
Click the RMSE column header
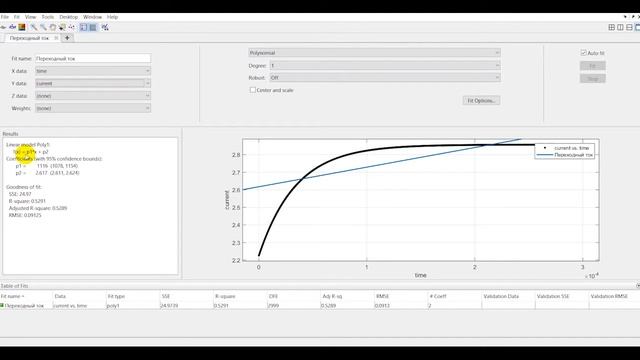(402, 296)
